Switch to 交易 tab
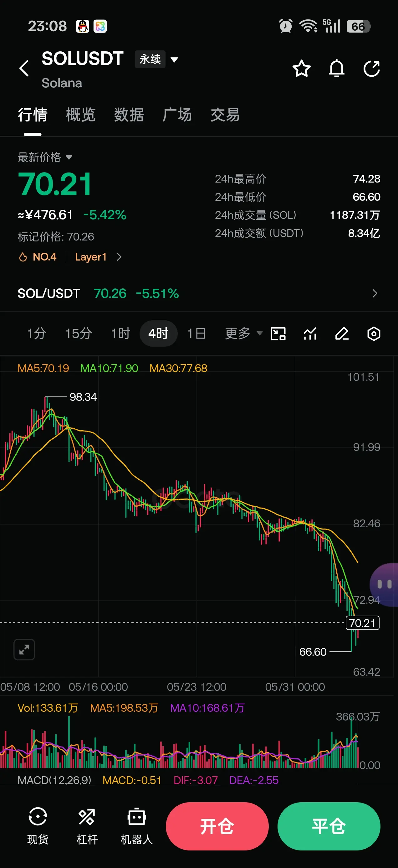 point(225,115)
